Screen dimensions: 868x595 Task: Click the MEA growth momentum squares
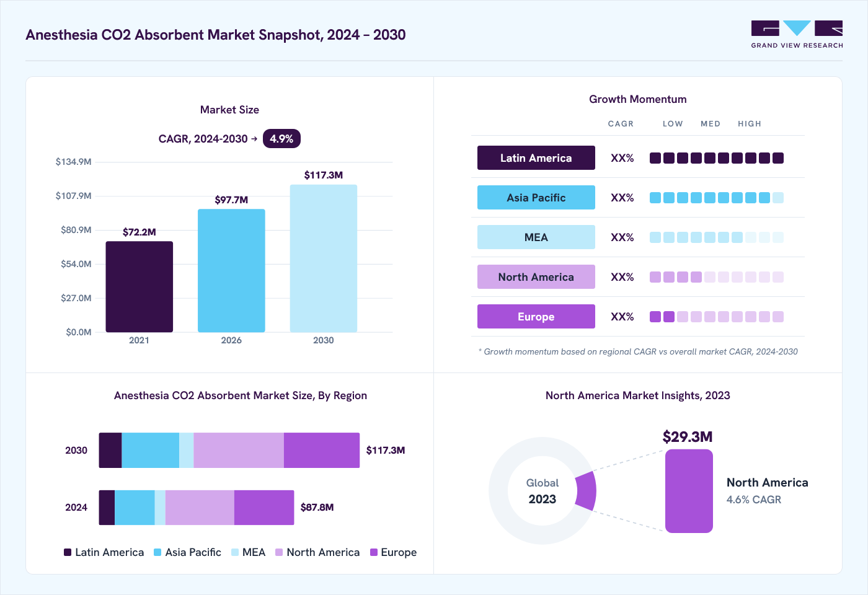[x=717, y=237]
